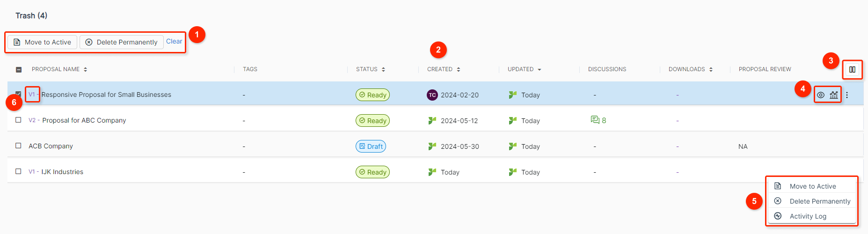
Task: Click Move to Active toolbar button
Action: pyautogui.click(x=42, y=42)
